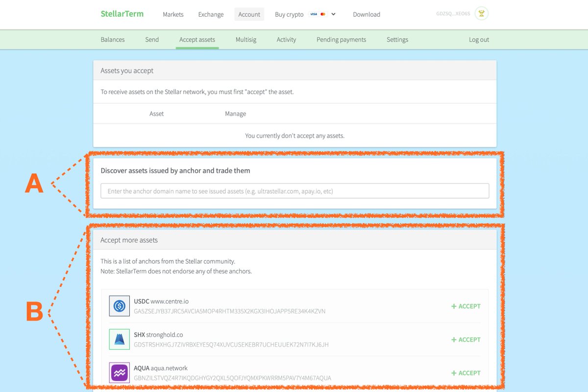588x392 pixels.
Task: Accept the USDC asset
Action: point(466,306)
